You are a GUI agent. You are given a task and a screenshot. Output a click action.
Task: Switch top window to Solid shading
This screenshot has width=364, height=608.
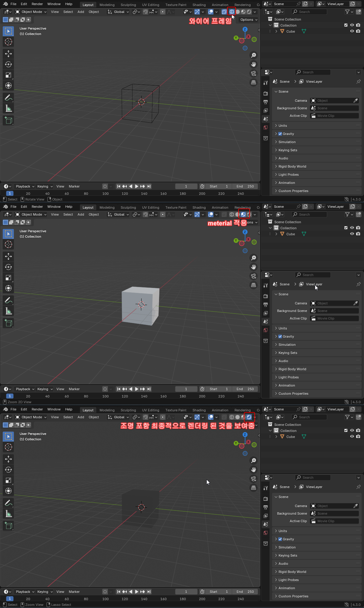(238, 12)
